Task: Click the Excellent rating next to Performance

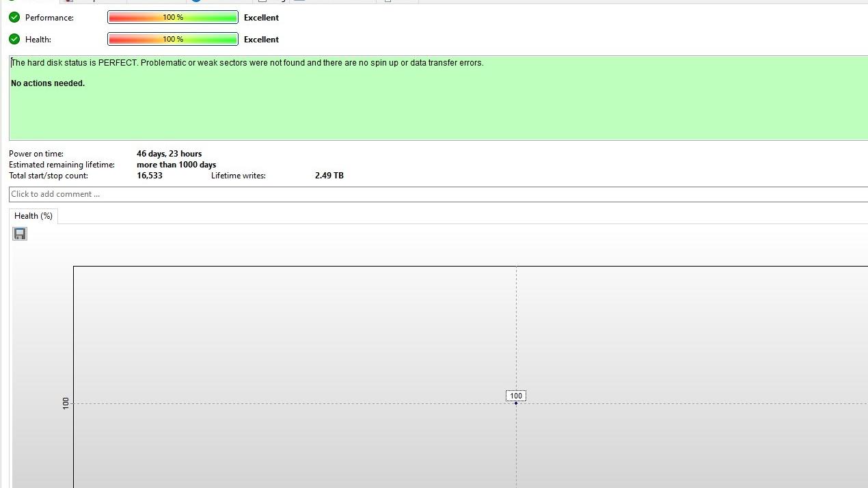Action: coord(261,18)
